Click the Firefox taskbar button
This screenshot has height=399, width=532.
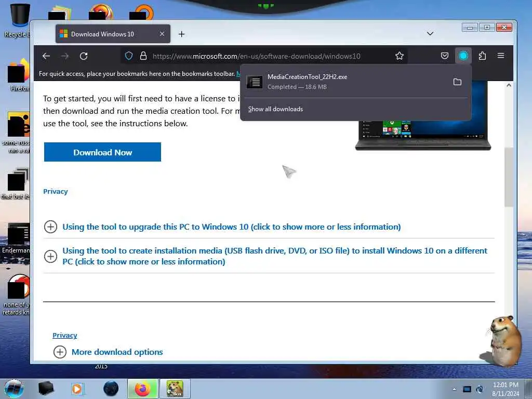point(143,389)
